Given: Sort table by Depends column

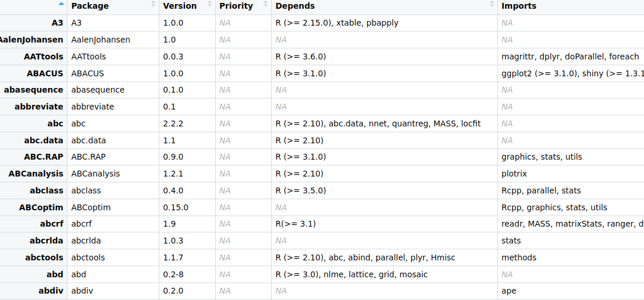Looking at the screenshot, I should tap(385, 6).
